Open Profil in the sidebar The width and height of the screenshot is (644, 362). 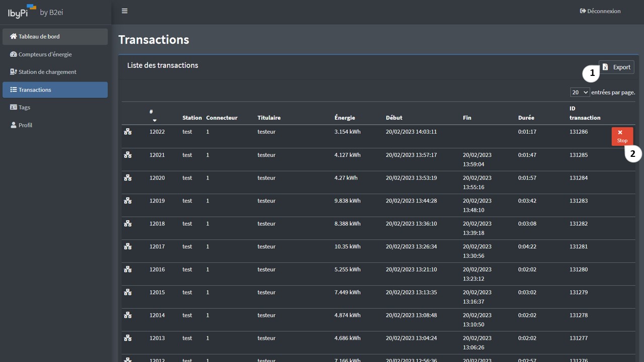coord(55,125)
